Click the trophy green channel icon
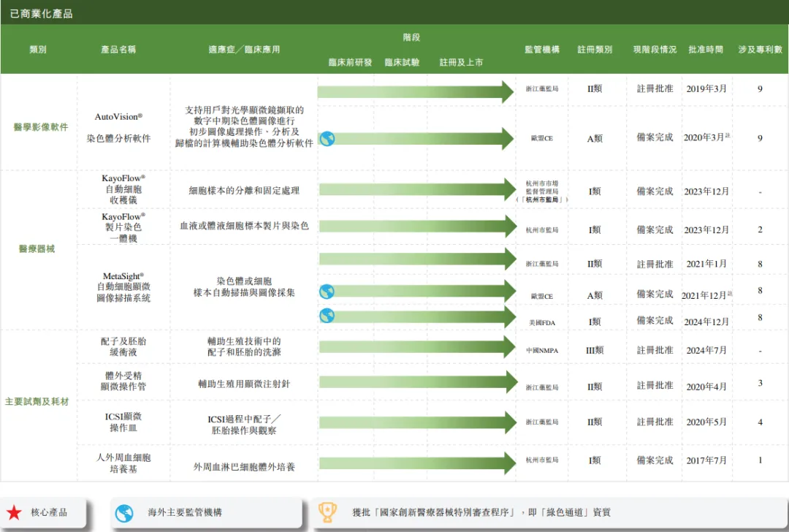 tap(328, 513)
